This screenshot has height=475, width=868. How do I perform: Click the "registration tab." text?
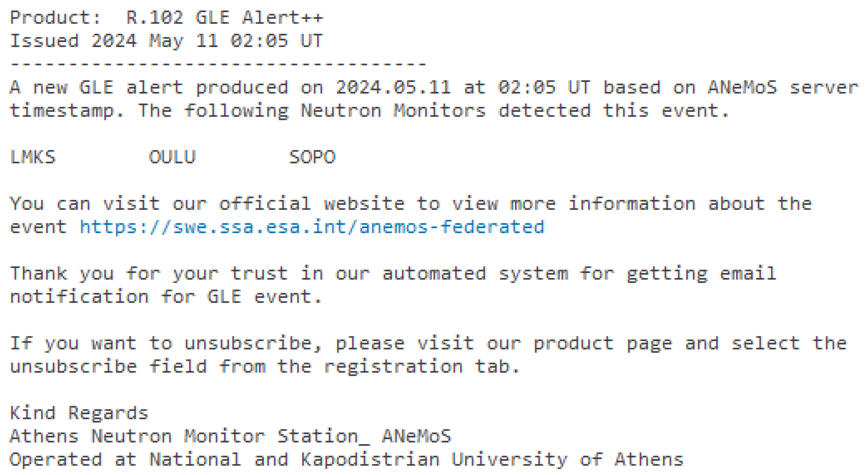pyautogui.click(x=422, y=367)
